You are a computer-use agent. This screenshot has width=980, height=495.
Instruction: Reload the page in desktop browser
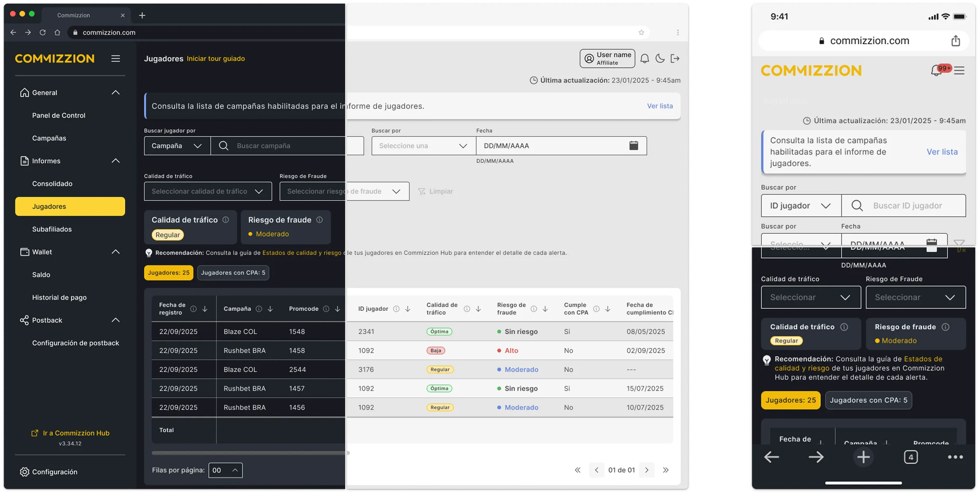click(x=43, y=33)
